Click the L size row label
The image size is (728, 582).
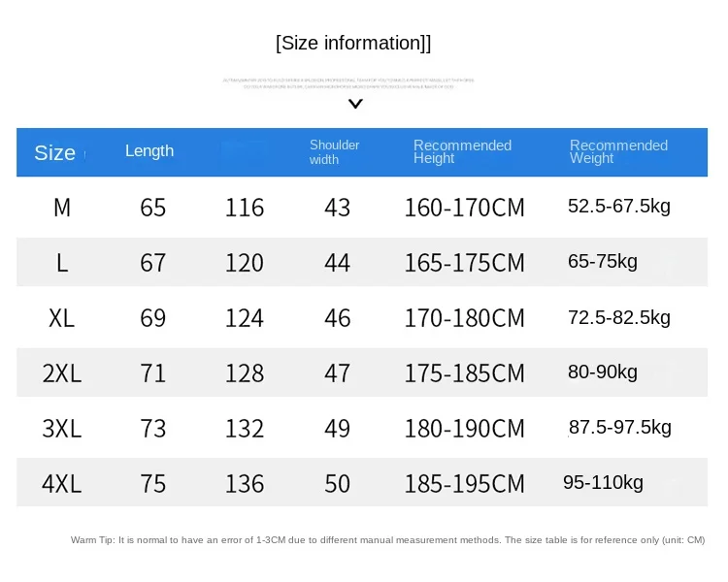pyautogui.click(x=62, y=263)
